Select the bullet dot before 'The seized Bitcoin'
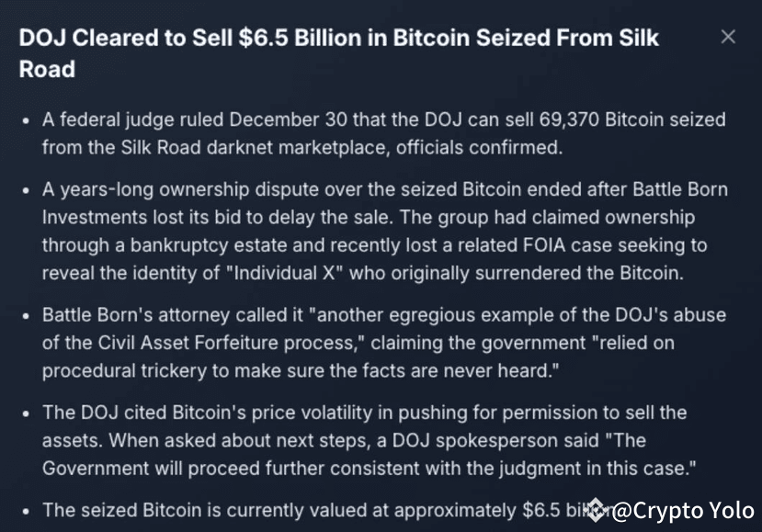The height and width of the screenshot is (532, 762). click(x=26, y=512)
